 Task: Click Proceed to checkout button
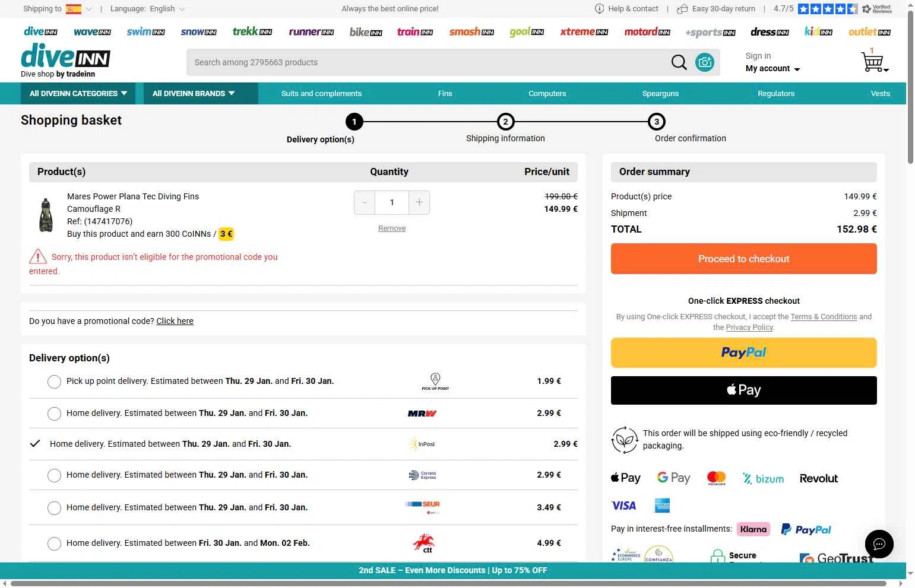pos(743,259)
